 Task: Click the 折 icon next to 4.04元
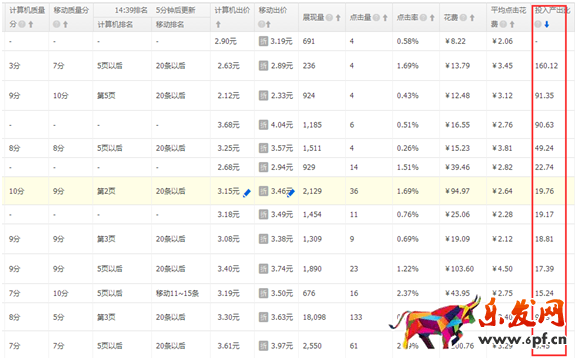click(x=263, y=125)
